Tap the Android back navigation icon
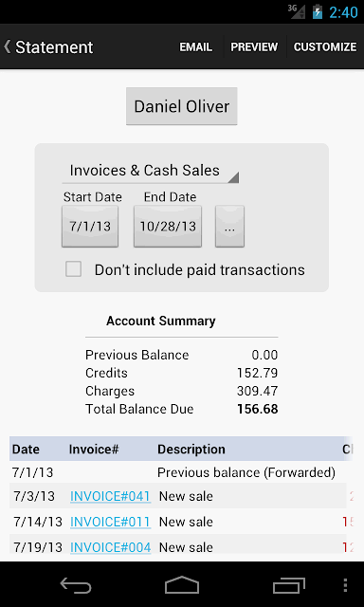 click(x=76, y=585)
